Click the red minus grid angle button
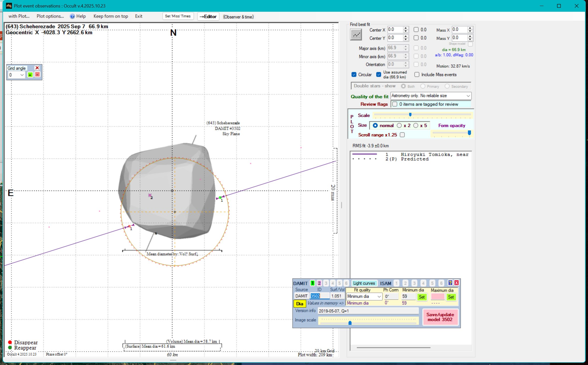 [x=37, y=75]
